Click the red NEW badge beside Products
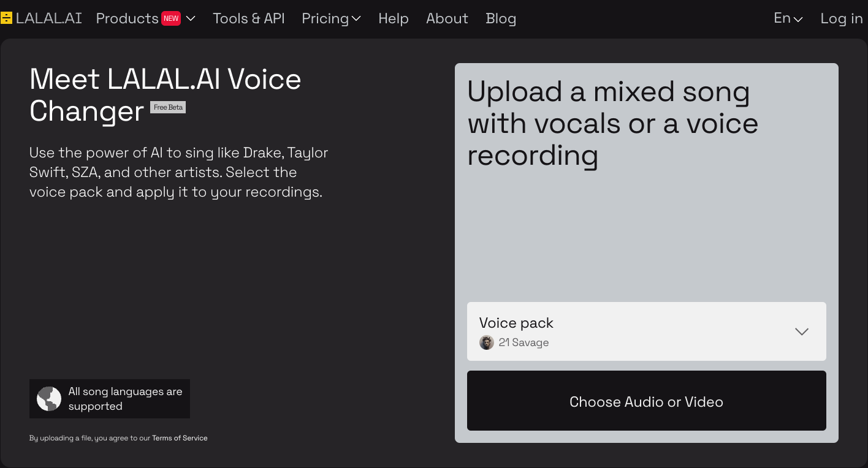The height and width of the screenshot is (468, 868). [171, 18]
